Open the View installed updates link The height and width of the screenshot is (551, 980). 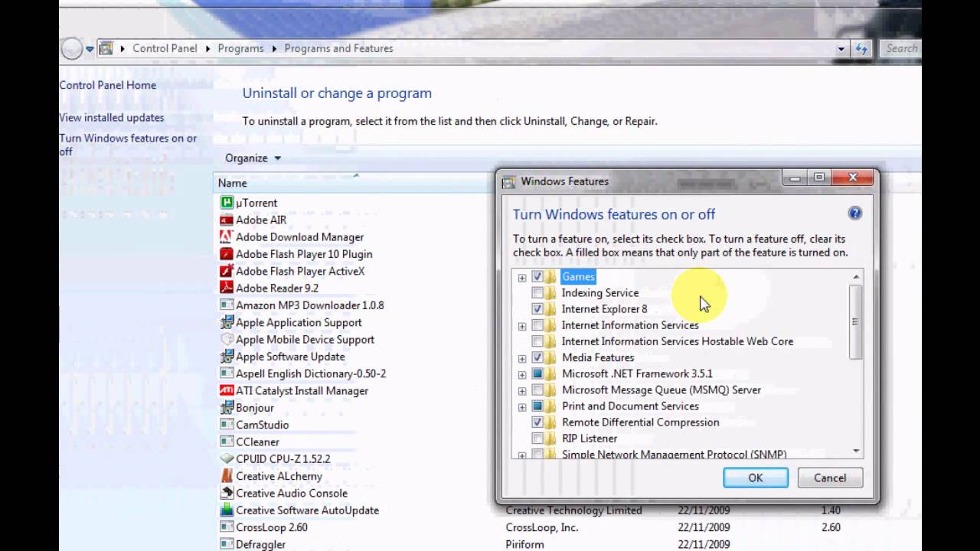(x=112, y=117)
